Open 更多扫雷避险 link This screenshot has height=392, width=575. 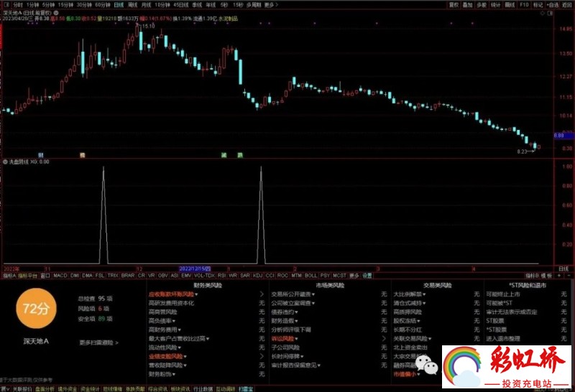(98, 342)
